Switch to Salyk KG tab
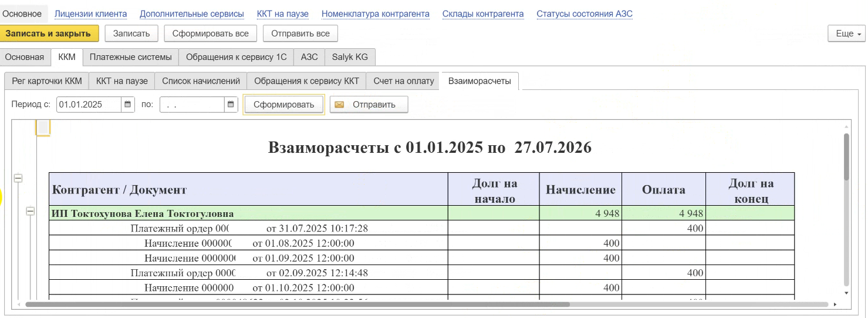The image size is (868, 318). click(350, 57)
